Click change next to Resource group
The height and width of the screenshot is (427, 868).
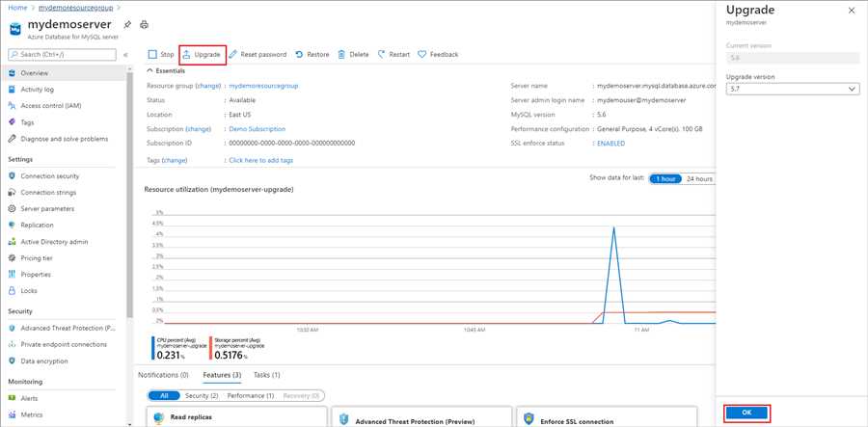207,86
